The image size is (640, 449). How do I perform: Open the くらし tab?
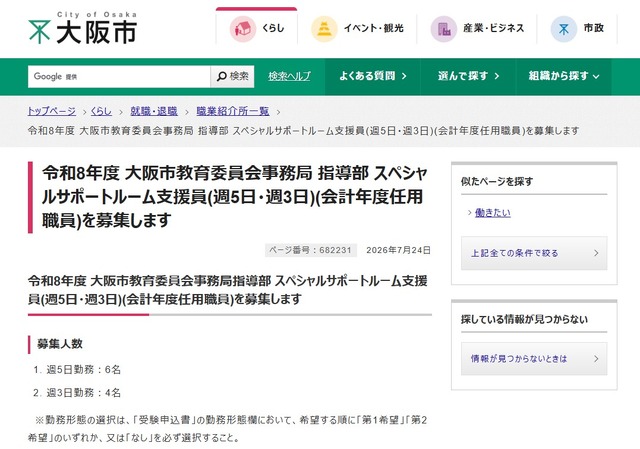point(256,26)
